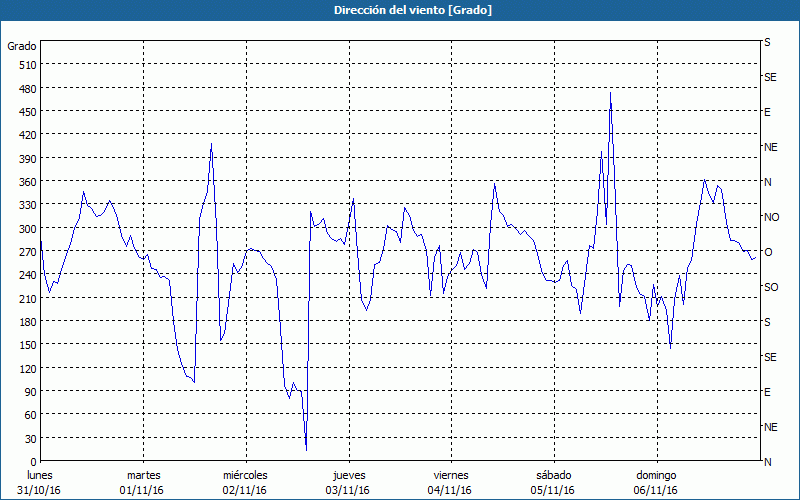
Task: Click the topmost 'S' compass label
Action: pyautogui.click(x=767, y=43)
